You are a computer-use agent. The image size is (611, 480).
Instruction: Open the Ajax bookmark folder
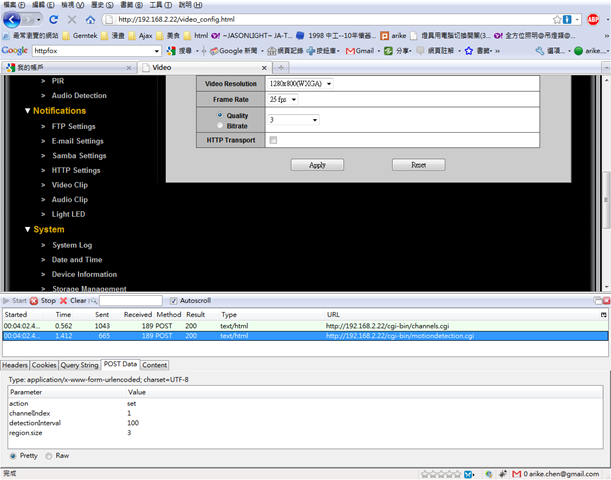pyautogui.click(x=141, y=36)
